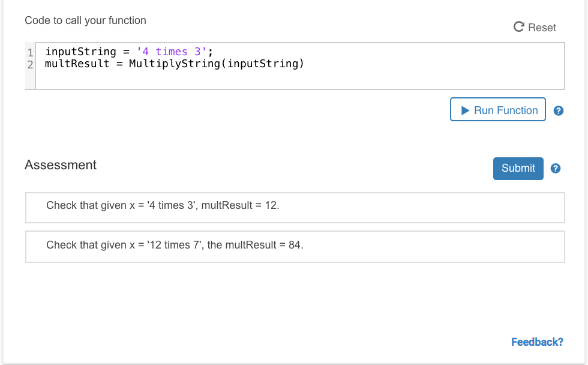Click the Assessment heading

[x=61, y=165]
